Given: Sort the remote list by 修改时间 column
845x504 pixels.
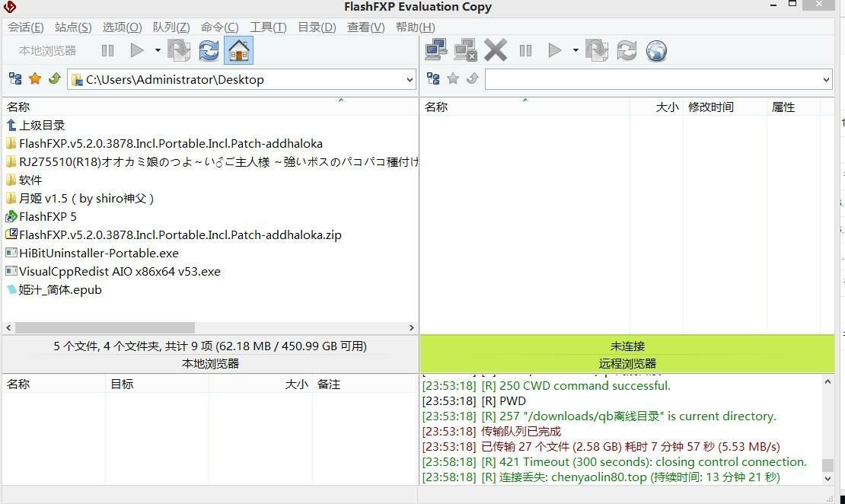Looking at the screenshot, I should click(710, 107).
